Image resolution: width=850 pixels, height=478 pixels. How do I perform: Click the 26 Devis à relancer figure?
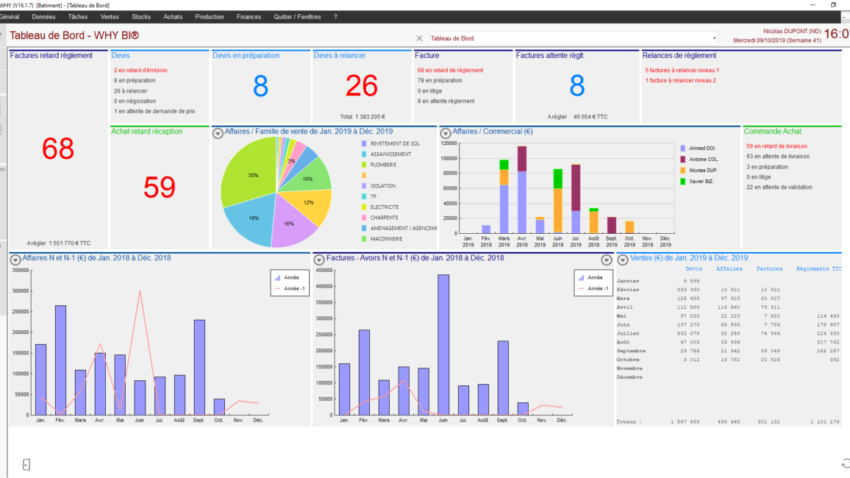point(362,86)
